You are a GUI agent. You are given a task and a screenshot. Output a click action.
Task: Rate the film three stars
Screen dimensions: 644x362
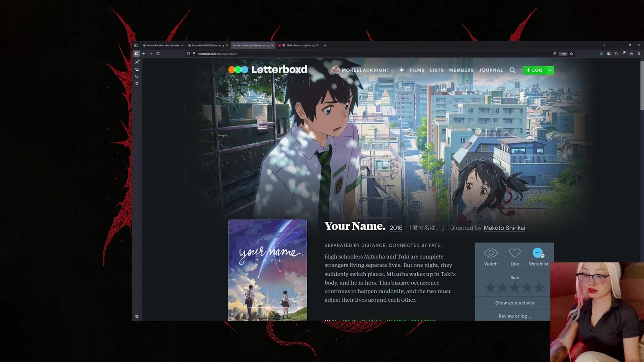point(515,288)
